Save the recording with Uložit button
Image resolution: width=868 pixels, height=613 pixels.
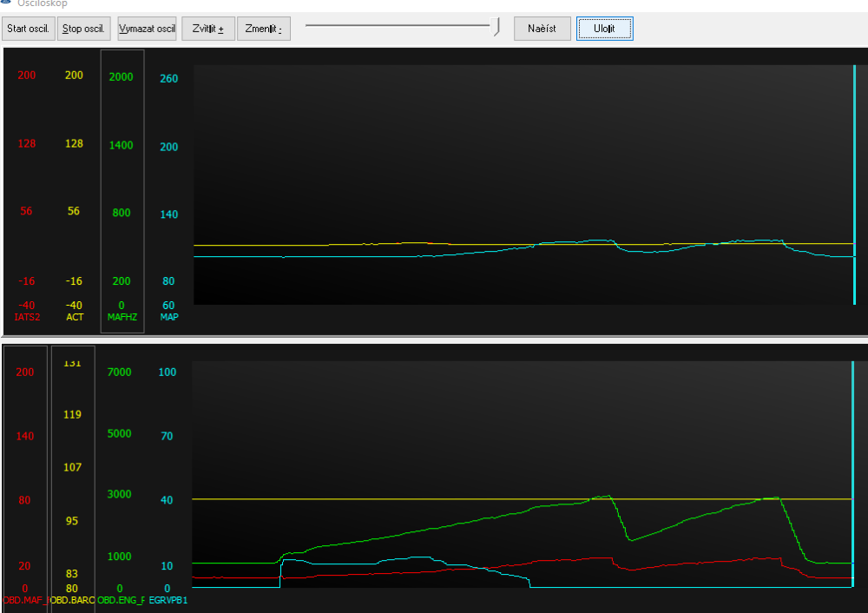tap(604, 29)
